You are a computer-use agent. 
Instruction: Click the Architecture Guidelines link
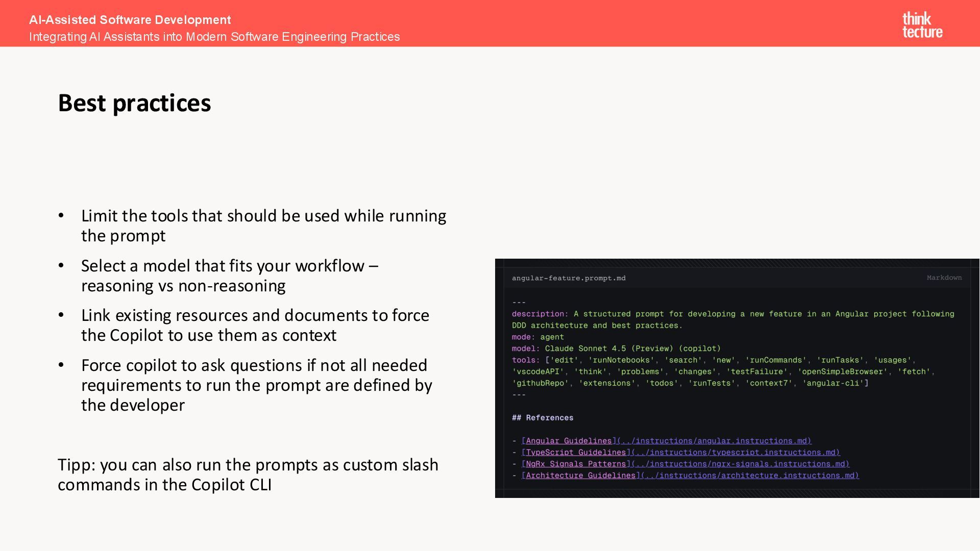(580, 475)
